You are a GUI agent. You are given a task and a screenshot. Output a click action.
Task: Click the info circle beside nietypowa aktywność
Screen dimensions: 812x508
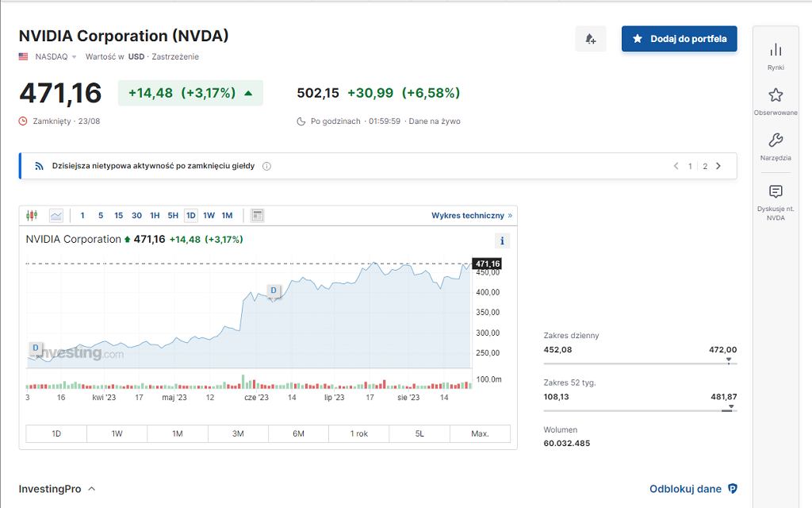(x=266, y=167)
